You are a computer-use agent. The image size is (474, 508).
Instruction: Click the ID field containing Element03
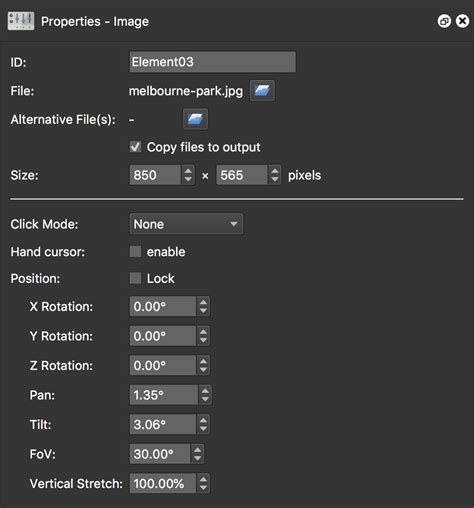212,62
